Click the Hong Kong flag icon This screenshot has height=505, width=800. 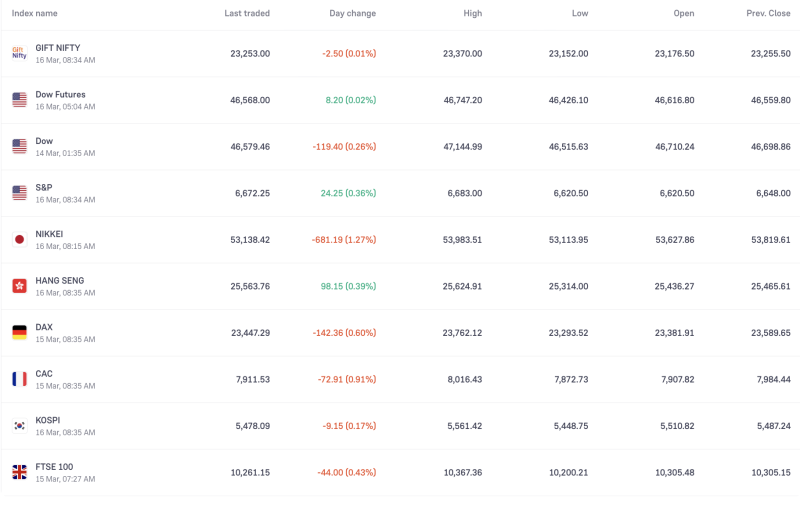19,286
